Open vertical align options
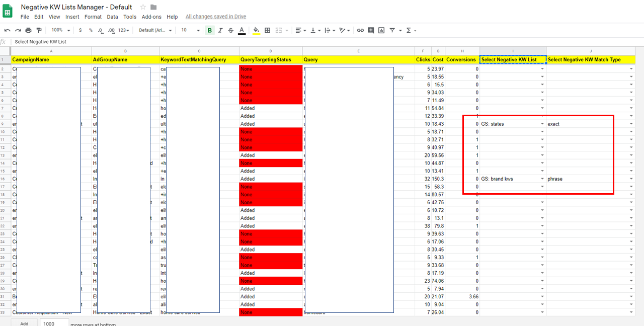Viewport: 644px width, 326px height. [315, 30]
